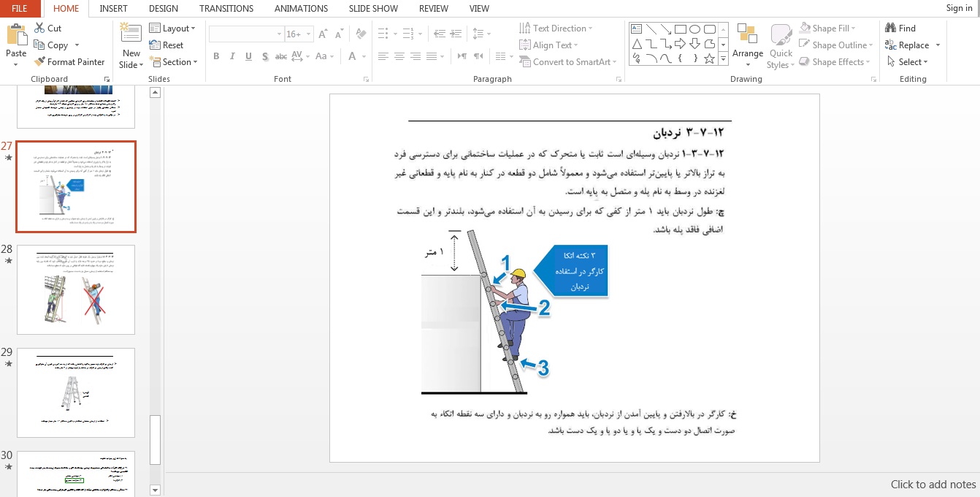
Task: Click the Copy button
Action: pos(51,45)
